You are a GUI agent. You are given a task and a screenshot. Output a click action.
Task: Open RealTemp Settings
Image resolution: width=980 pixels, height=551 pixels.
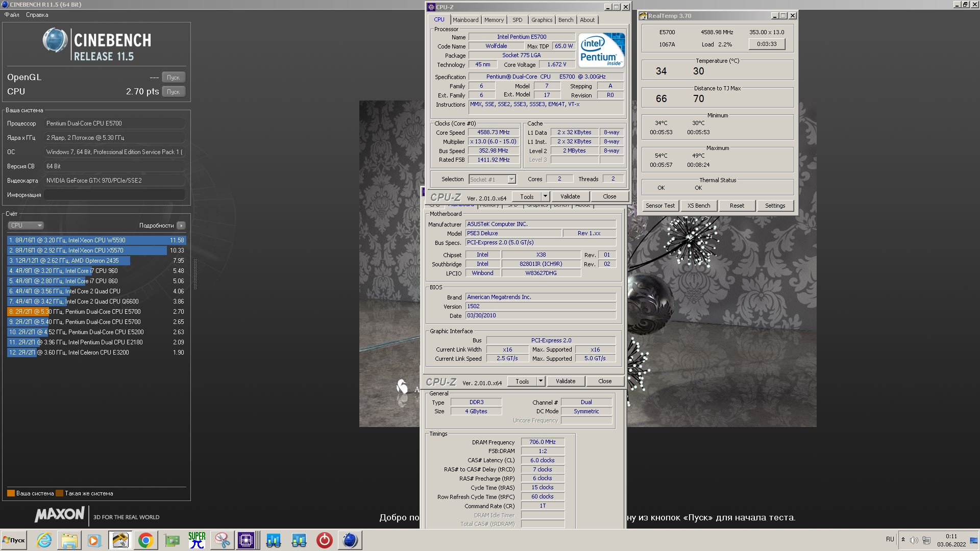775,206
